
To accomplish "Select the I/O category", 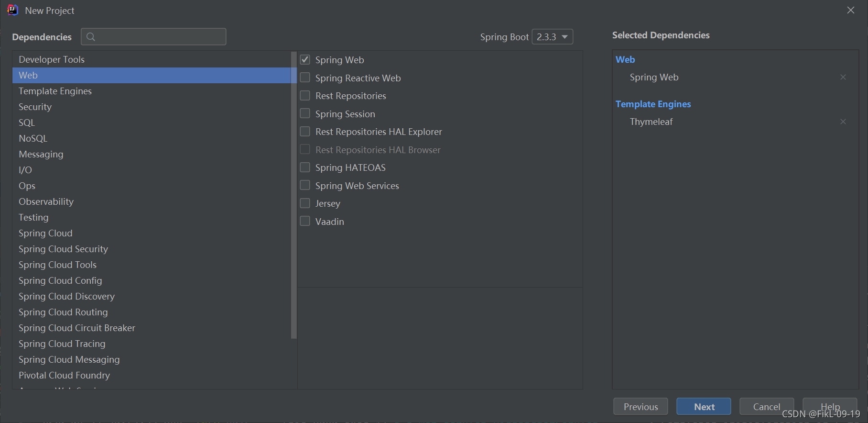I will point(152,170).
